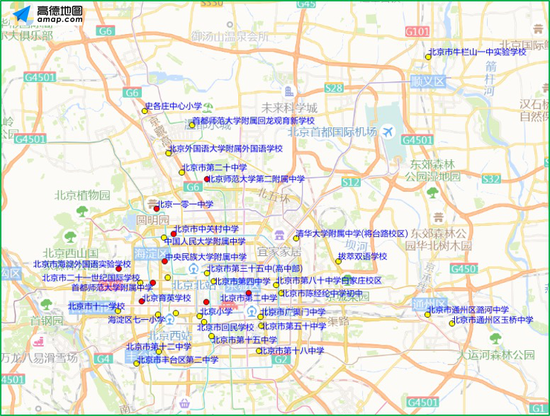Click the yellow dot for 中国人民大学附属中学
Image resolution: width=550 pixels, height=416 pixels.
pos(164,237)
